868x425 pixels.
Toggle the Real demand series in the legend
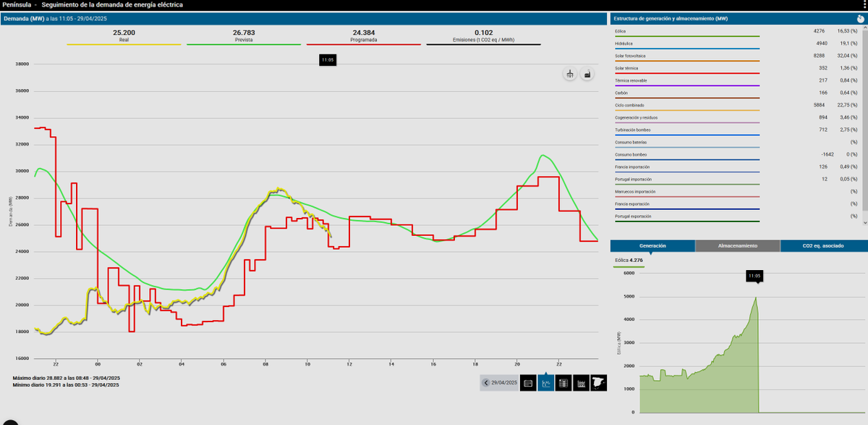(x=124, y=38)
